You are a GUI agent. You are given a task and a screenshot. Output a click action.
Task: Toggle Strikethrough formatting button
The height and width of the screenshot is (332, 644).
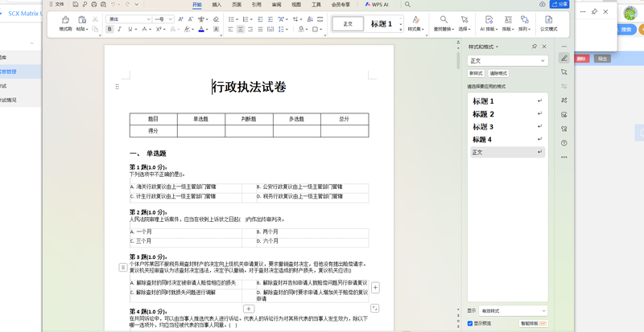(144, 29)
